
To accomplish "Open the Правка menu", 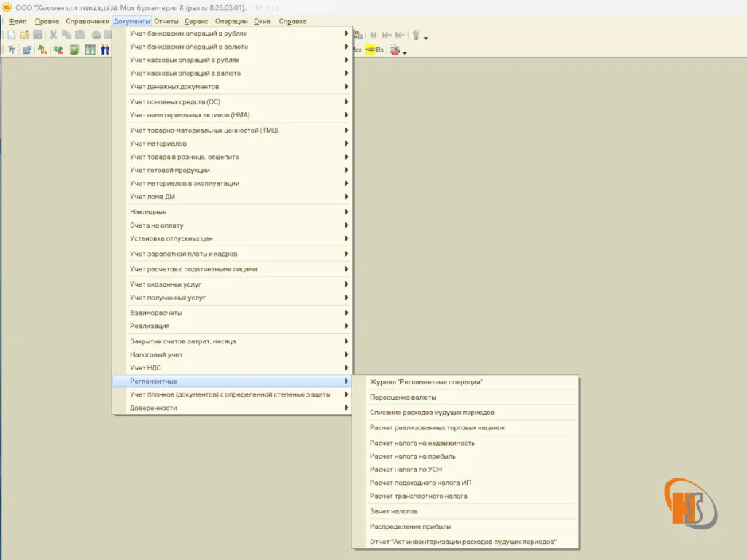I will [x=47, y=21].
